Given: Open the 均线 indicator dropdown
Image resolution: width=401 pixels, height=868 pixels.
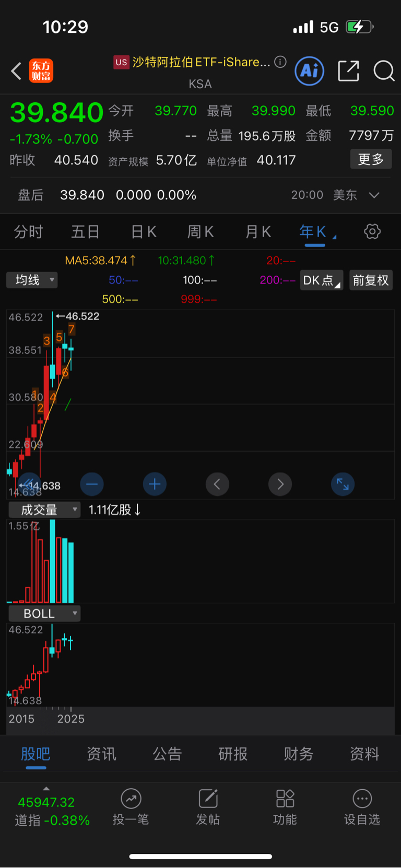Looking at the screenshot, I should (32, 280).
